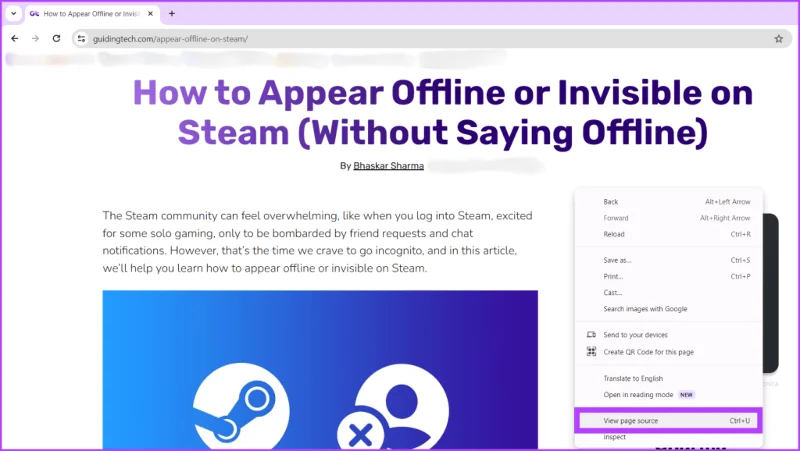Click the browser back arrow icon
This screenshot has height=451, width=800.
pos(15,38)
